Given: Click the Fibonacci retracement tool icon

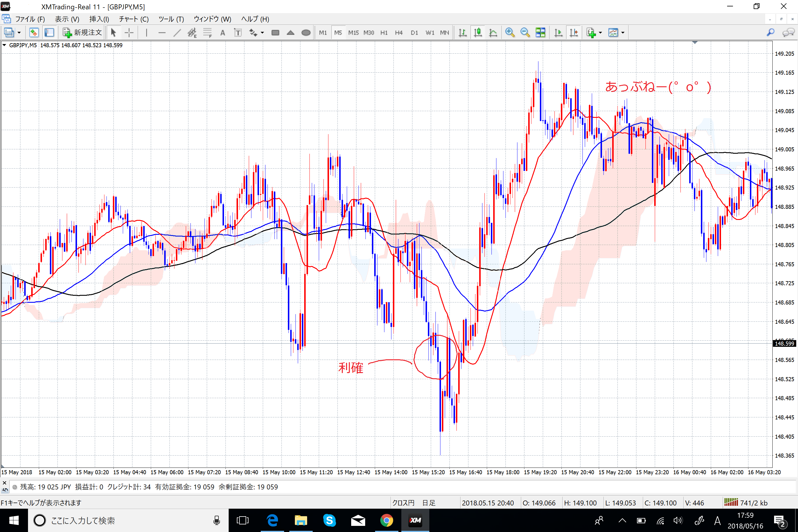Looking at the screenshot, I should (207, 33).
